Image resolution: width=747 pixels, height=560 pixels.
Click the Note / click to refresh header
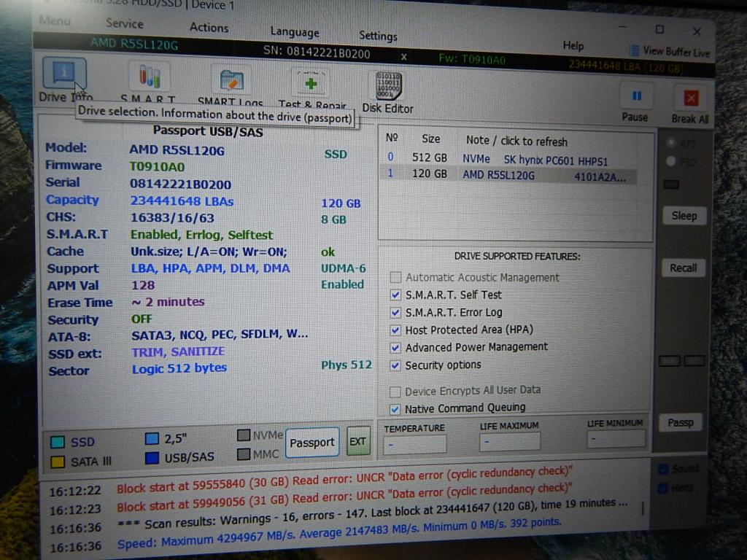coord(516,141)
